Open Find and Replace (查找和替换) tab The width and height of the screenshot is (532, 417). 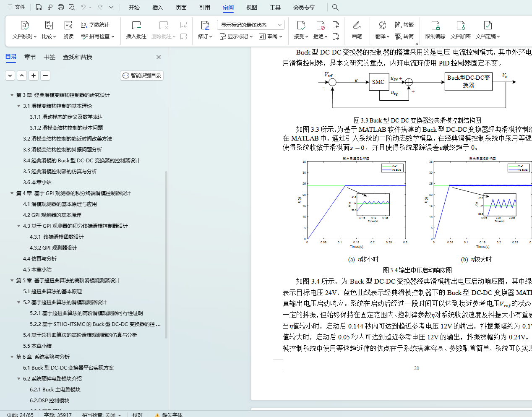pyautogui.click(x=78, y=57)
